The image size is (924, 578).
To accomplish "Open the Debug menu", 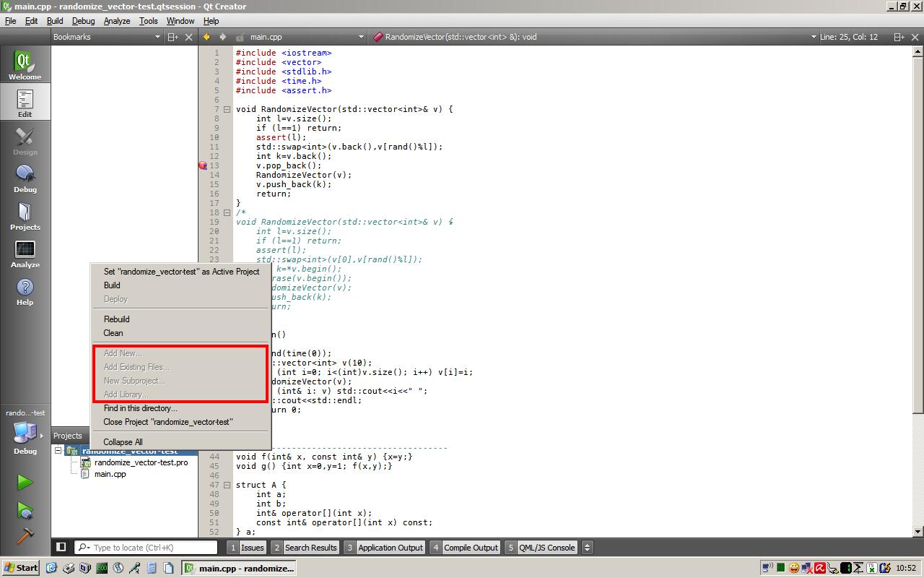I will [x=83, y=21].
